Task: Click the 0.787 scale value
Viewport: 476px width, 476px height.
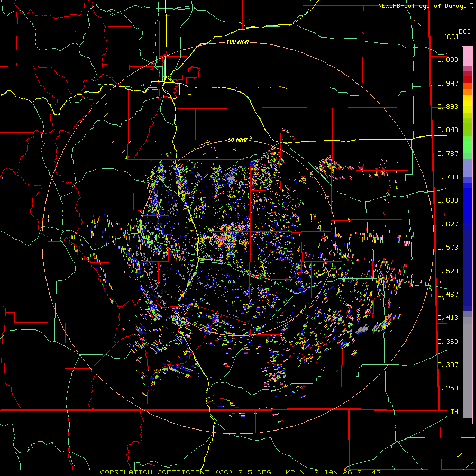Action: point(448,153)
